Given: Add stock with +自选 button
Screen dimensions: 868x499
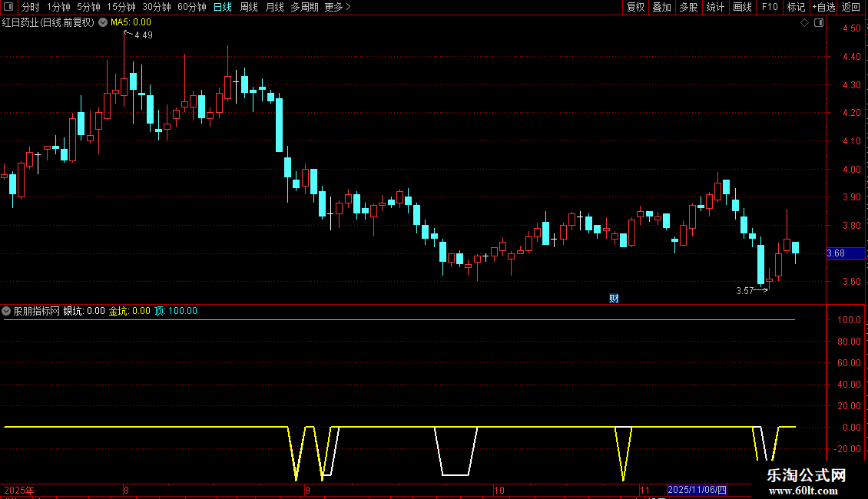Looking at the screenshot, I should pos(823,7).
